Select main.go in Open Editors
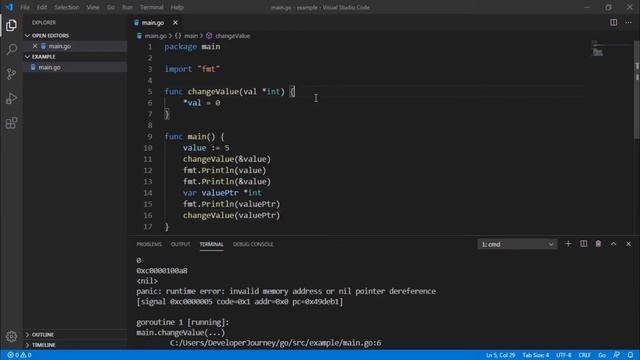This screenshot has width=640, height=360. pyautogui.click(x=75, y=46)
